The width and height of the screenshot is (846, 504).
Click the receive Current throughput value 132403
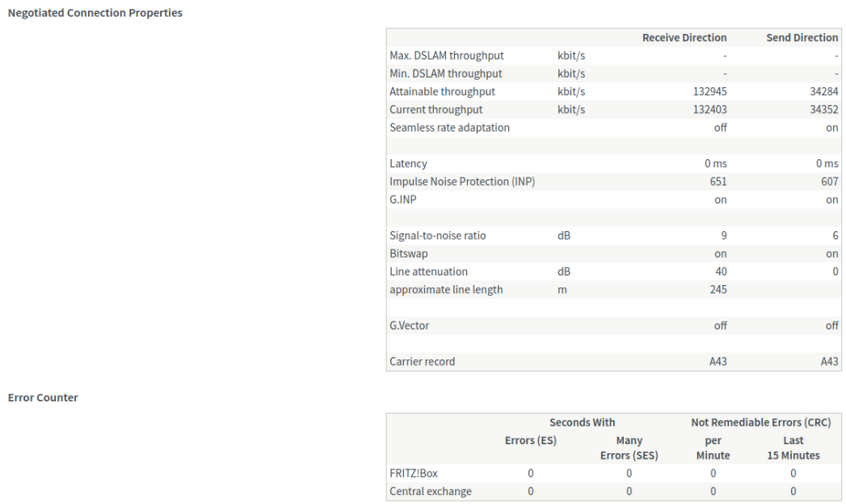[x=710, y=110]
